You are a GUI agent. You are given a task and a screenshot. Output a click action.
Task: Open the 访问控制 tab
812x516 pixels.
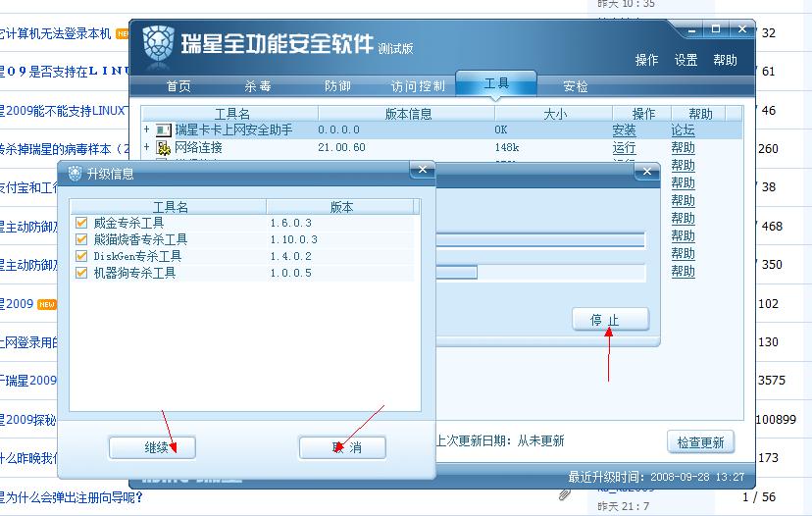[418, 86]
